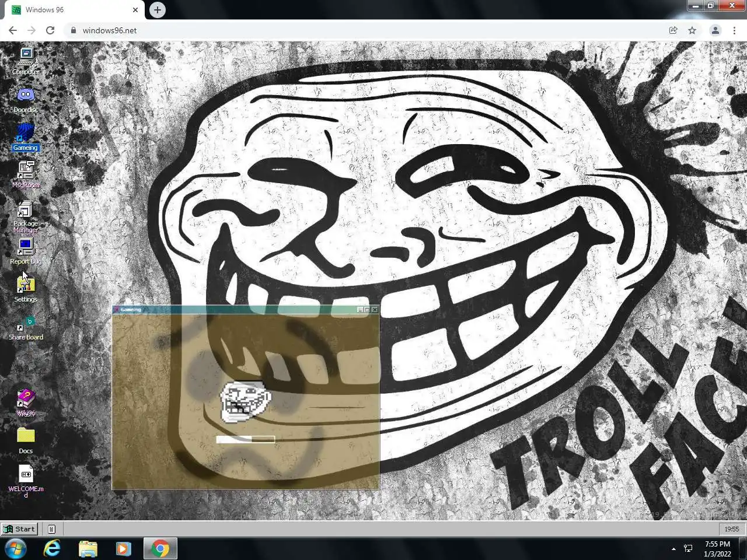Click the loading progress bar in Gameing window
Image resolution: width=747 pixels, height=560 pixels.
point(245,439)
